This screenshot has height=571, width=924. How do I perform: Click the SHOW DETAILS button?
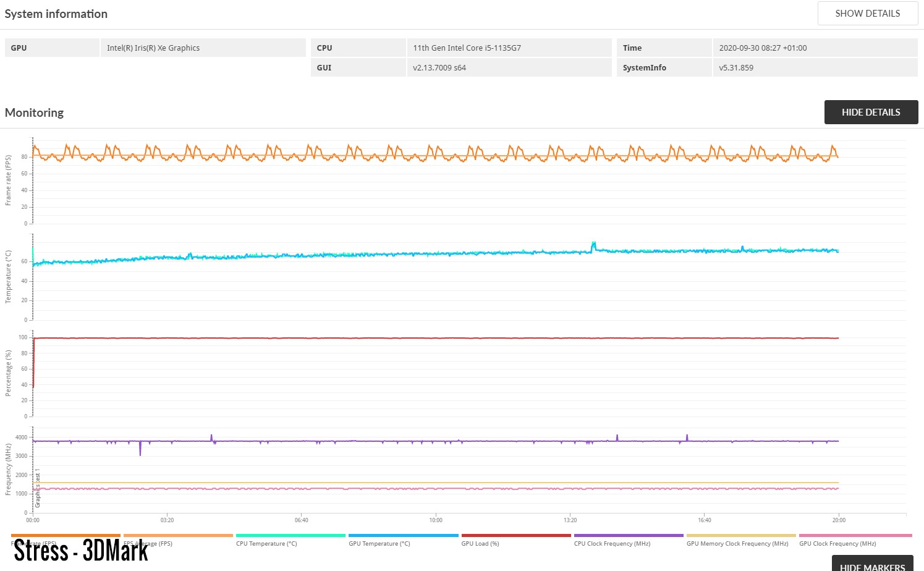point(867,14)
